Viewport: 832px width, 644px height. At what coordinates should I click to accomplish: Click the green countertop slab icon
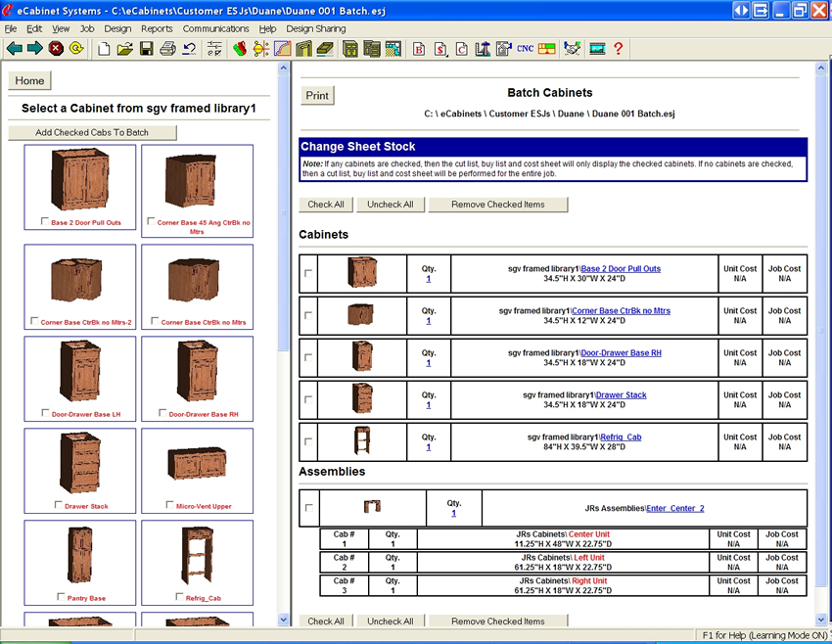coord(325,49)
